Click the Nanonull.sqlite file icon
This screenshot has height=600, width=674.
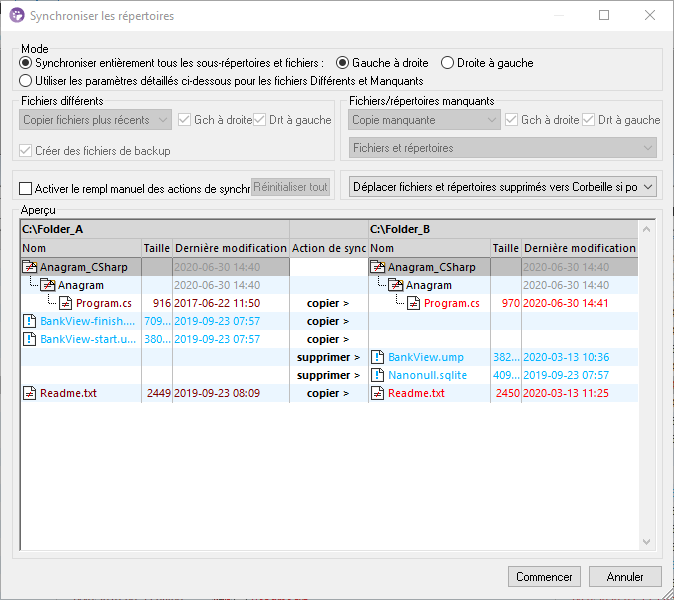tap(378, 375)
